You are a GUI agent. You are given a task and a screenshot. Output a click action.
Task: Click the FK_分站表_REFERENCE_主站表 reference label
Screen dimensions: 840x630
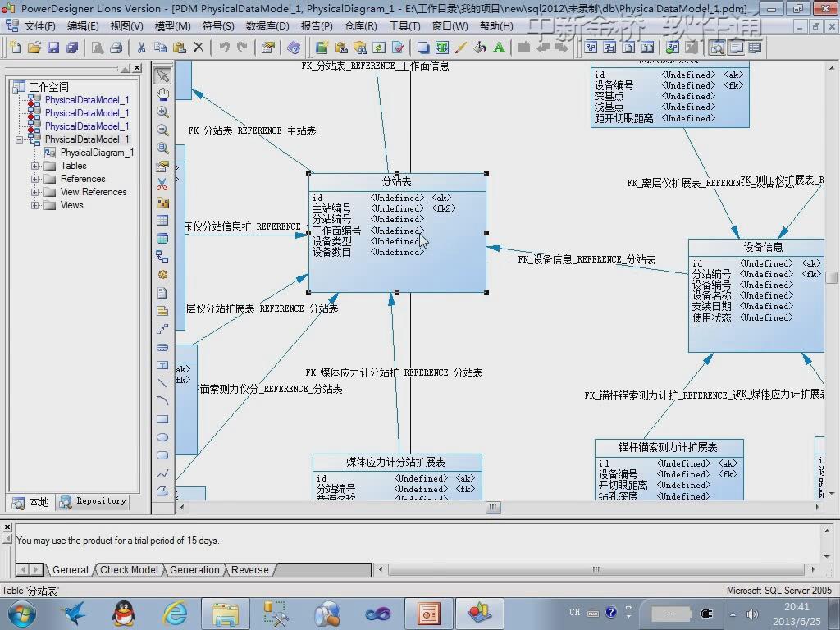(252, 130)
